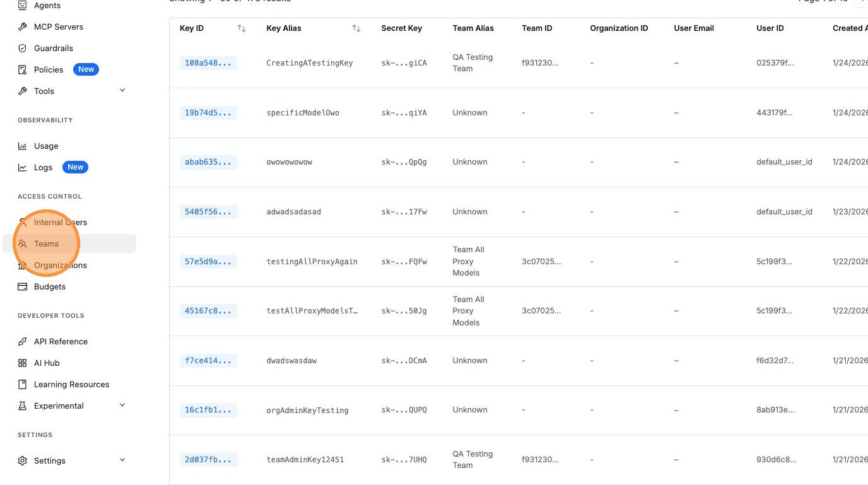Open key ID 2d037fb details
The width and height of the screenshot is (868, 485).
click(208, 460)
